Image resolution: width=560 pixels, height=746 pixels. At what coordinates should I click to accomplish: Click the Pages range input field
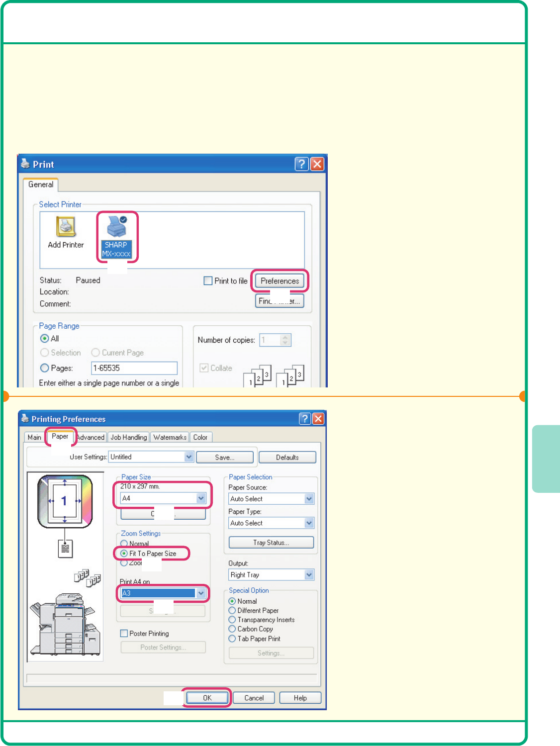click(134, 368)
